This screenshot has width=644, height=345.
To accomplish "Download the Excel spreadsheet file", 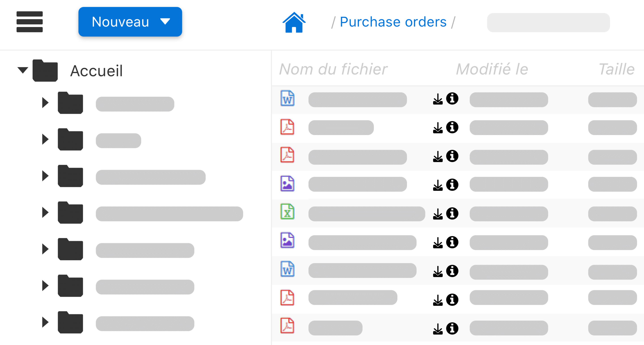I will coord(438,214).
